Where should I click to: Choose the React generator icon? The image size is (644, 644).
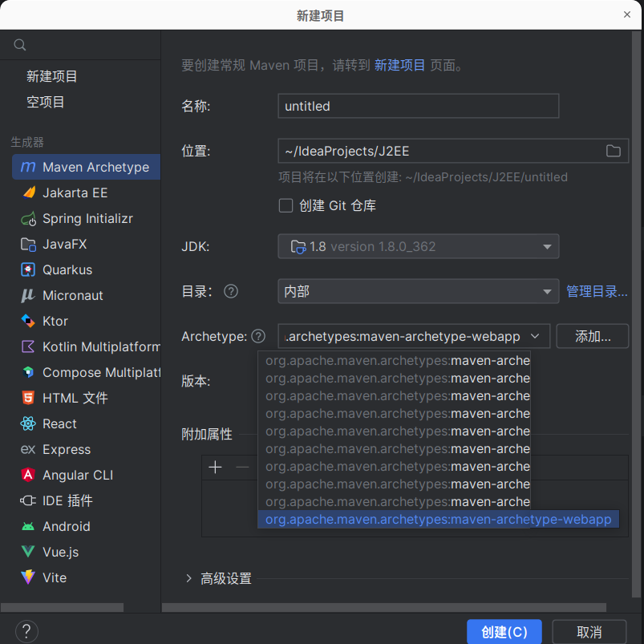coord(28,423)
